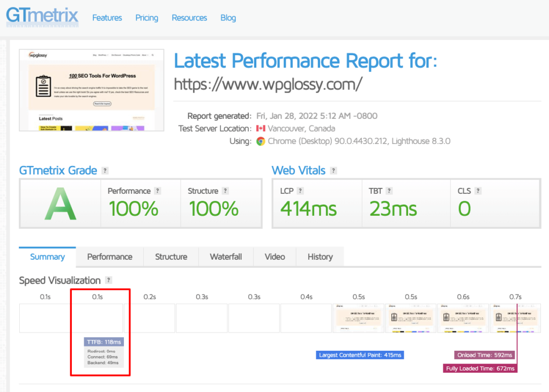Click the filmstrip frame under 0.7s

515,318
